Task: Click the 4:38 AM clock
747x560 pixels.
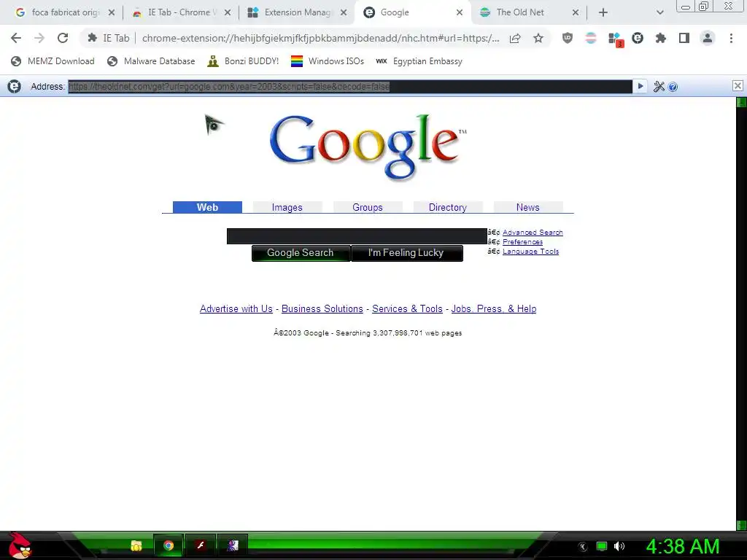Action: point(683,546)
